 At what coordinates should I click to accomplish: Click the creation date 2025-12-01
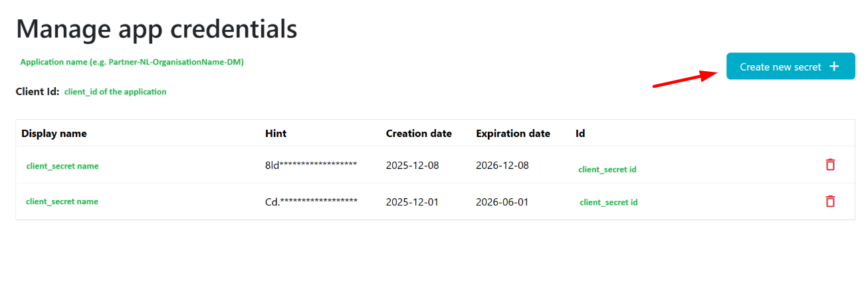point(412,202)
